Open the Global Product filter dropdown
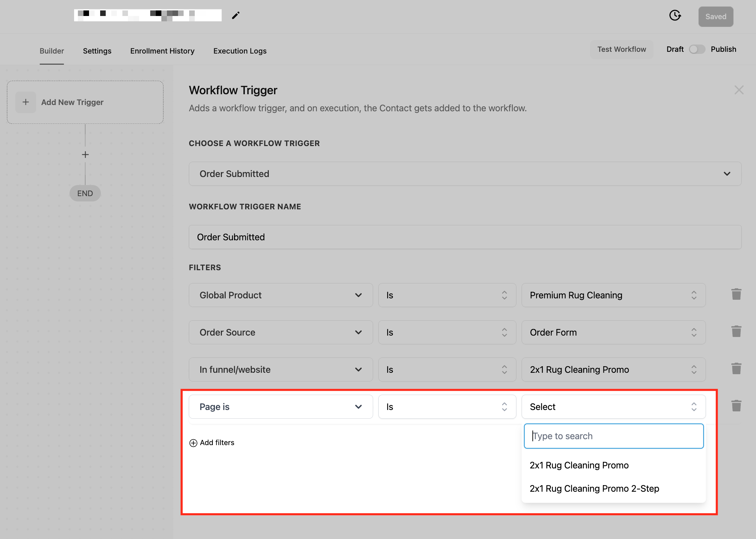The image size is (756, 539). coord(281,295)
